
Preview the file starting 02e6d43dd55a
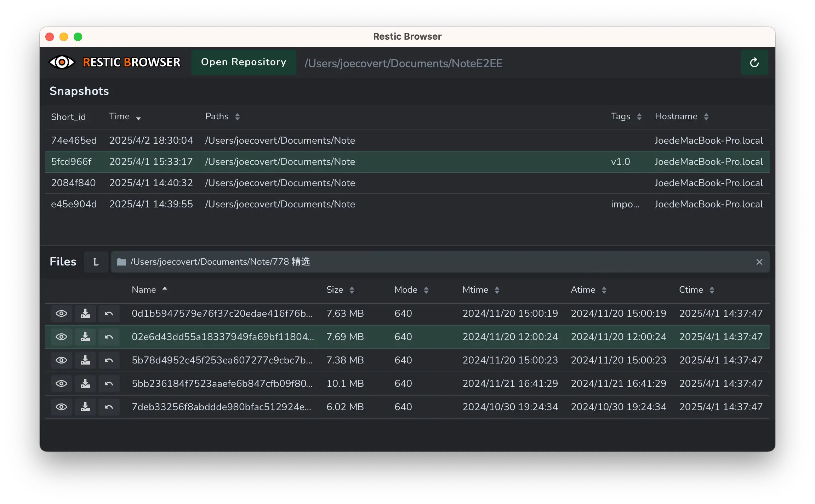[62, 337]
